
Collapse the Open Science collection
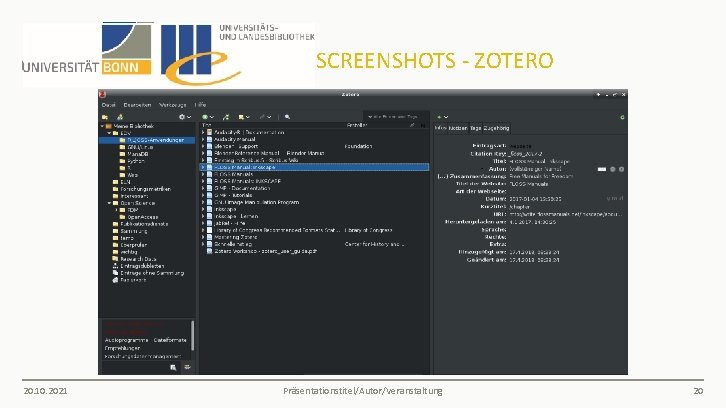pyautogui.click(x=110, y=203)
